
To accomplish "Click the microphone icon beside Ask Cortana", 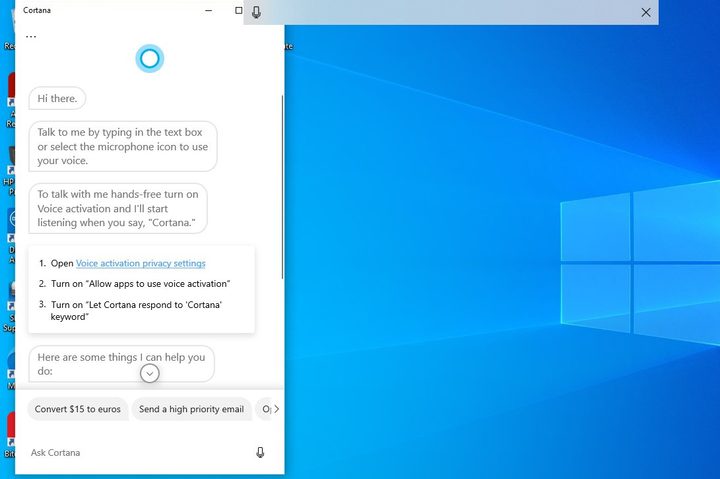I will tap(260, 452).
